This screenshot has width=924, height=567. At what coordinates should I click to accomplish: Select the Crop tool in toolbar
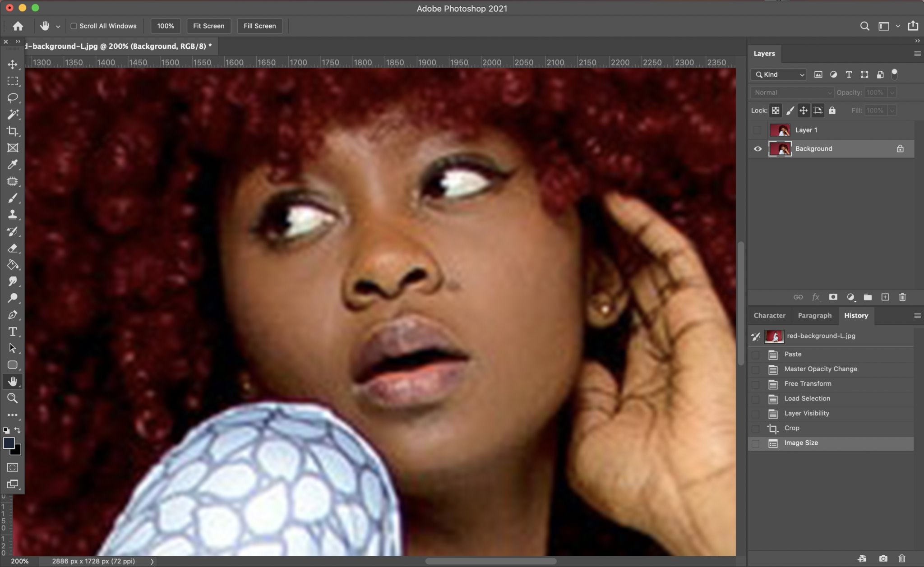click(13, 131)
